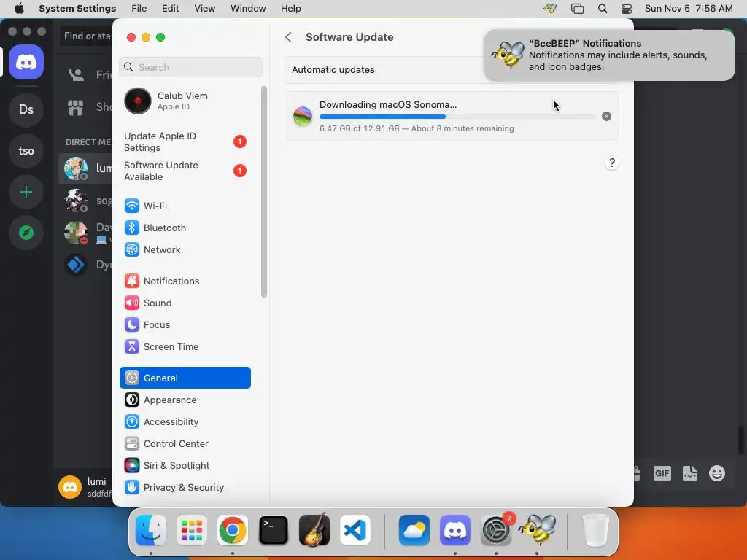The image size is (747, 560).
Task: Click the macOS Sonoma download progress bar
Action: click(x=457, y=117)
